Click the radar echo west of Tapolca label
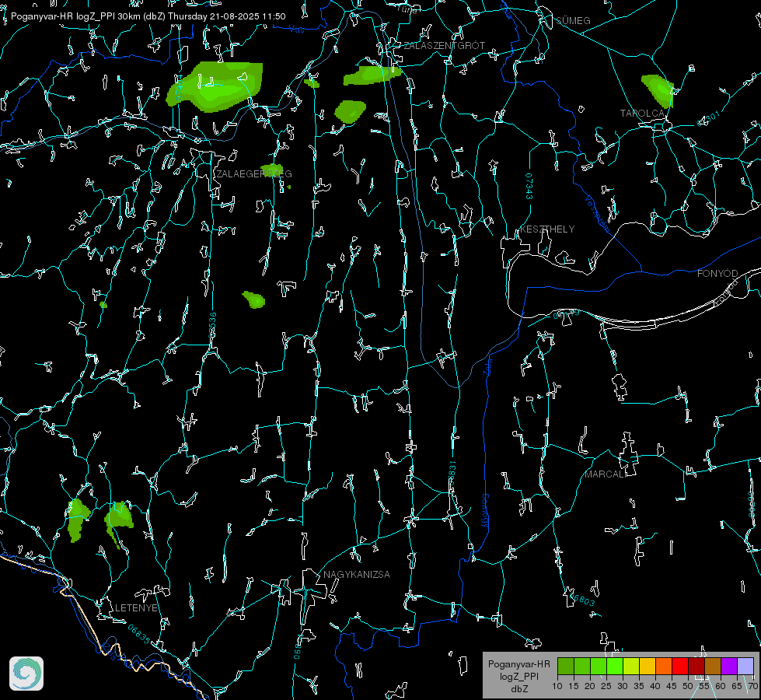This screenshot has width=761, height=700. point(658,91)
